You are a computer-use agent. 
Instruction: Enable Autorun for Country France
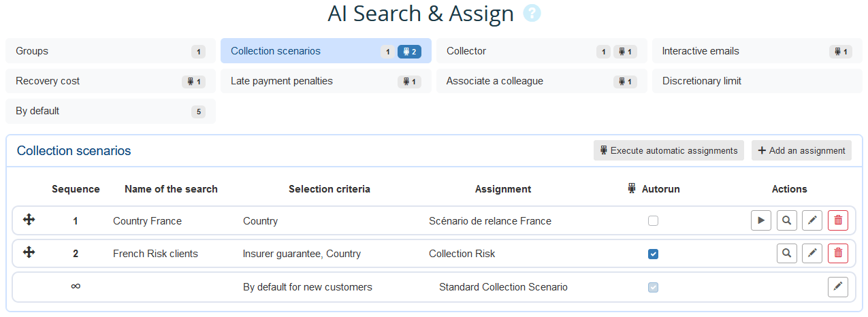653,221
